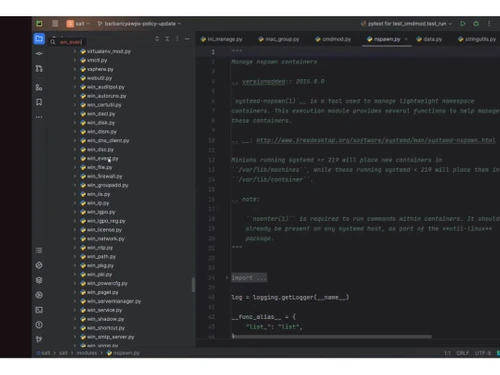Expand the win_network.py tree node arrow
500x375 pixels.
point(75,239)
